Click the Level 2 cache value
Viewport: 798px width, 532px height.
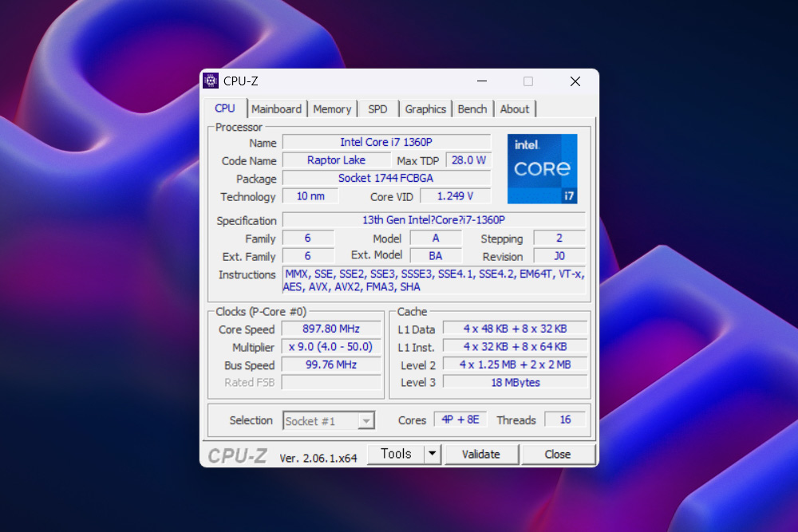click(515, 365)
